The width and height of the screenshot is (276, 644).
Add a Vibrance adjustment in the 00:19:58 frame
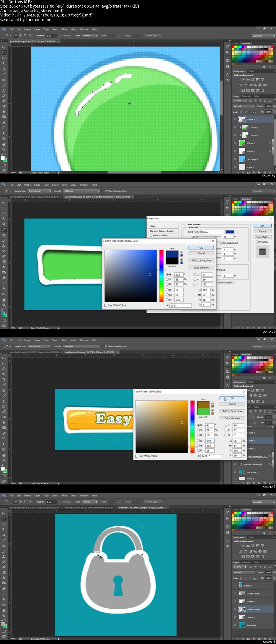263,546
